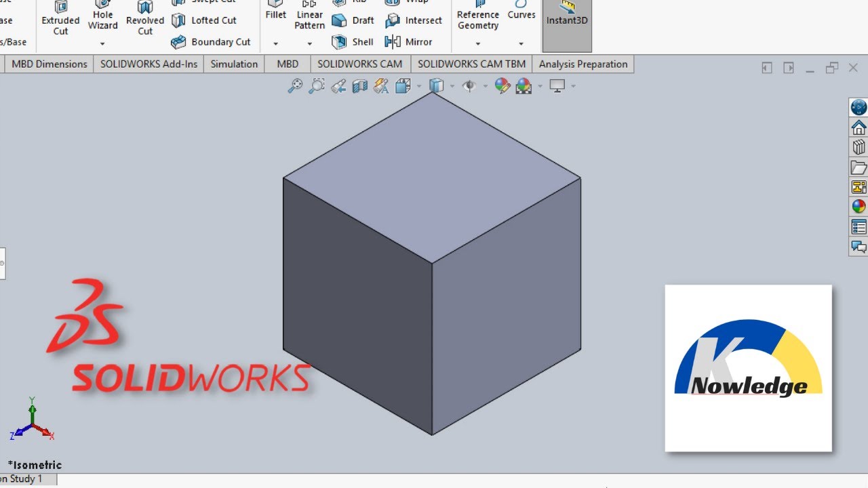Expand View Settings dropdown arrow
868x488 pixels.
click(573, 86)
